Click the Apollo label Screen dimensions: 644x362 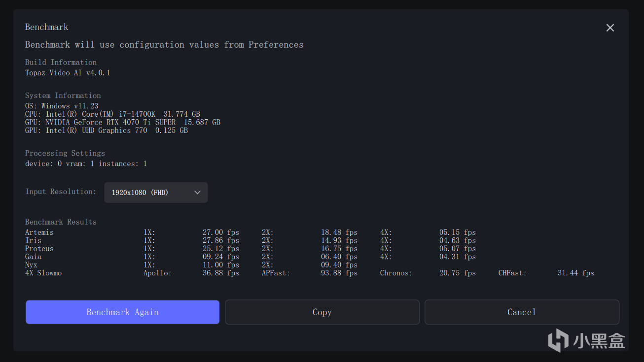coord(157,273)
